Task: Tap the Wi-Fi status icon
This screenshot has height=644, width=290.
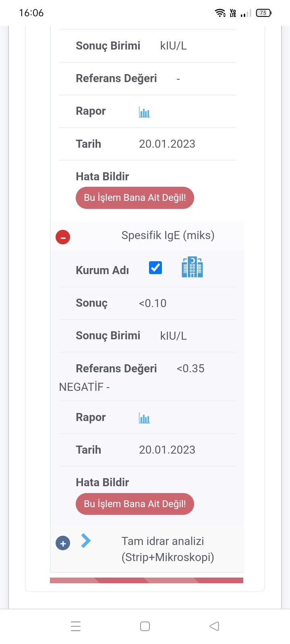Action: pyautogui.click(x=220, y=13)
